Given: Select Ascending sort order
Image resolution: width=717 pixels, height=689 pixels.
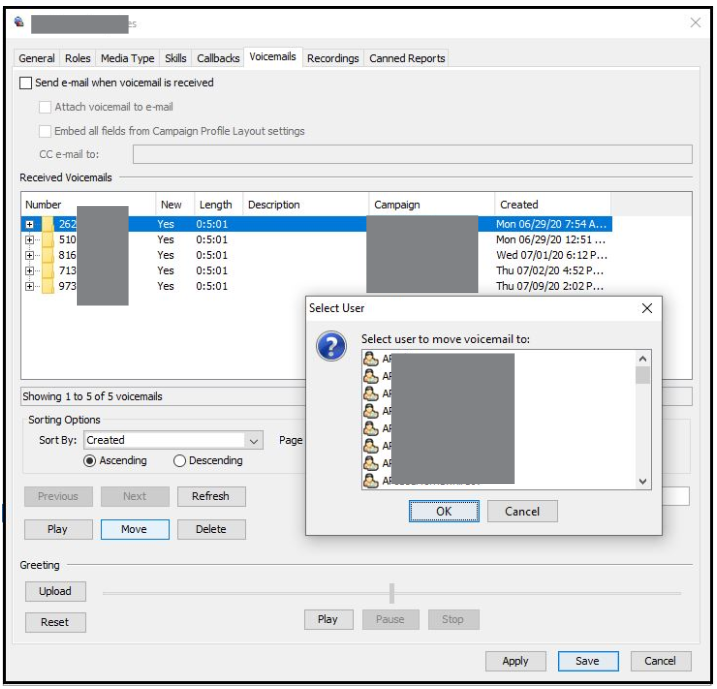Looking at the screenshot, I should (90, 461).
